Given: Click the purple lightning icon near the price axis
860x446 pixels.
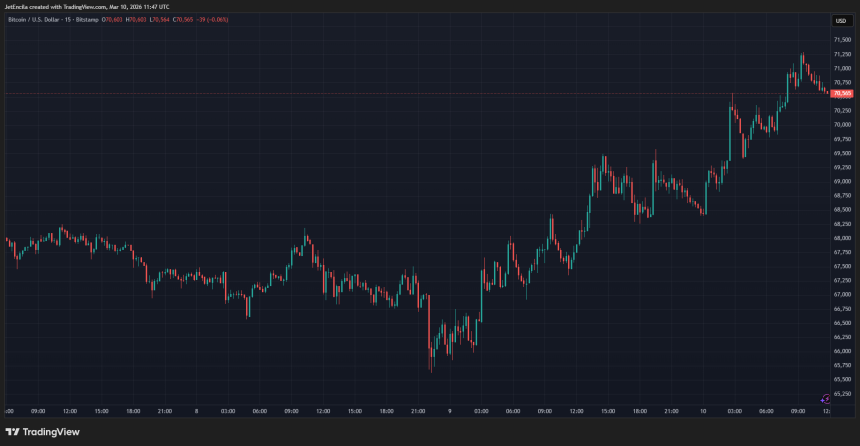Looking at the screenshot, I should click(x=823, y=398).
